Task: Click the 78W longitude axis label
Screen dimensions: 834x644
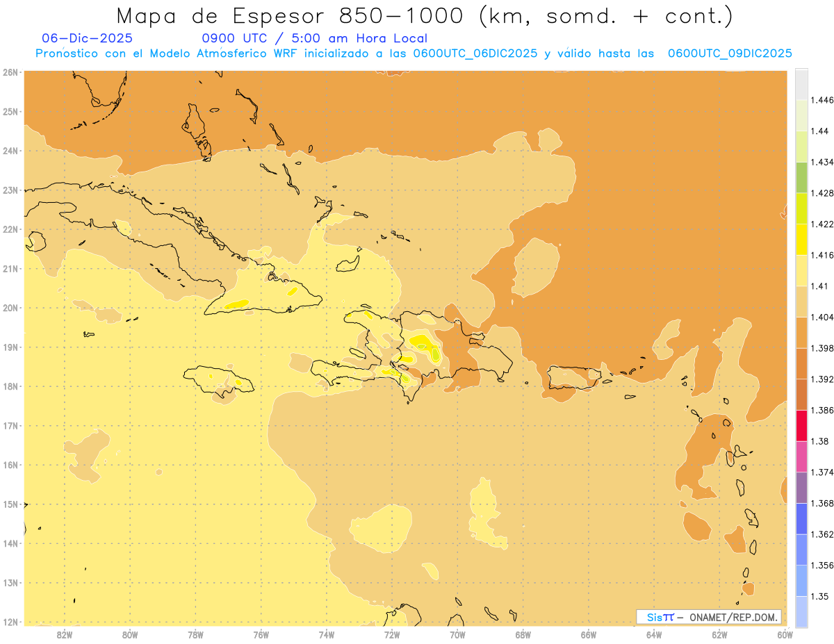Action: [195, 634]
